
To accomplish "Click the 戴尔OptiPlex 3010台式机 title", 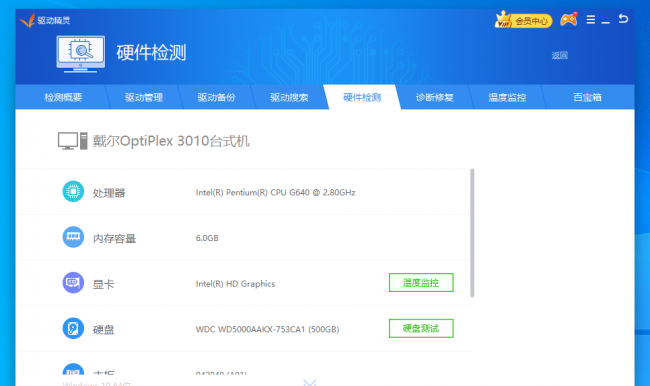I will click(x=171, y=141).
